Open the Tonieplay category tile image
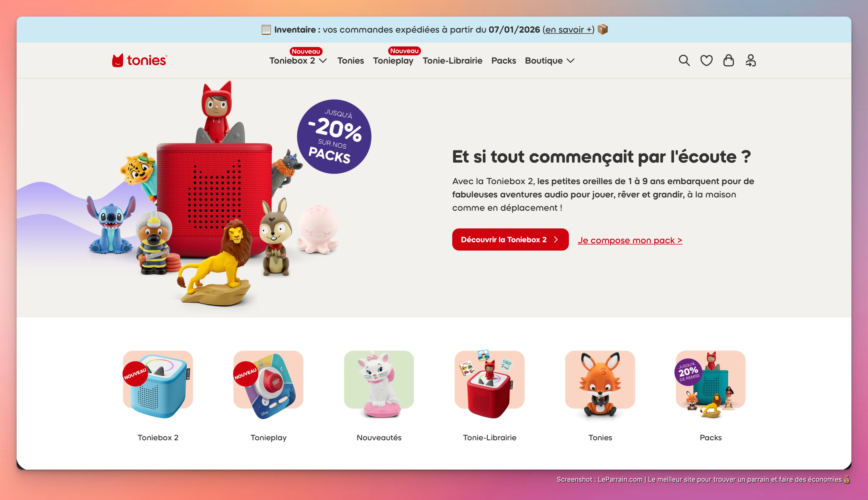The width and height of the screenshot is (868, 500). coord(268,384)
